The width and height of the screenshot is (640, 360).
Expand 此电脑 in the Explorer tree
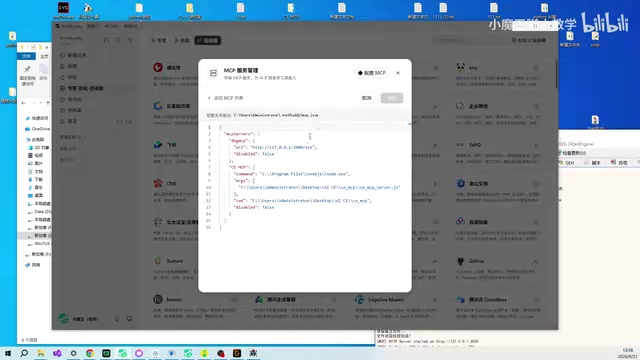point(25,140)
